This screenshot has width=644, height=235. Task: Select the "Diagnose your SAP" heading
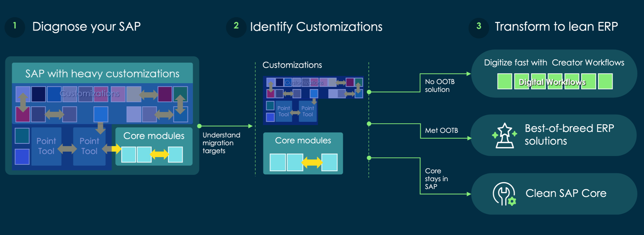(86, 27)
